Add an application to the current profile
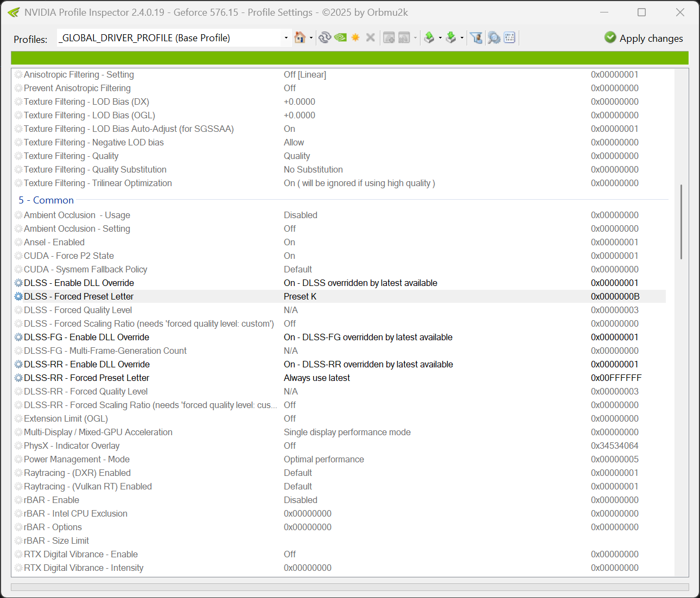The width and height of the screenshot is (700, 598). [389, 37]
